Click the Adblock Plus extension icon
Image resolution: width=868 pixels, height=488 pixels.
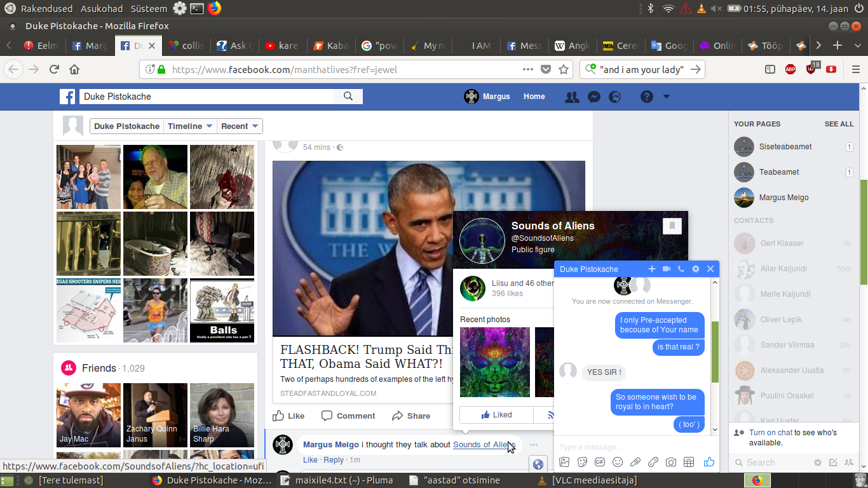pos(790,69)
